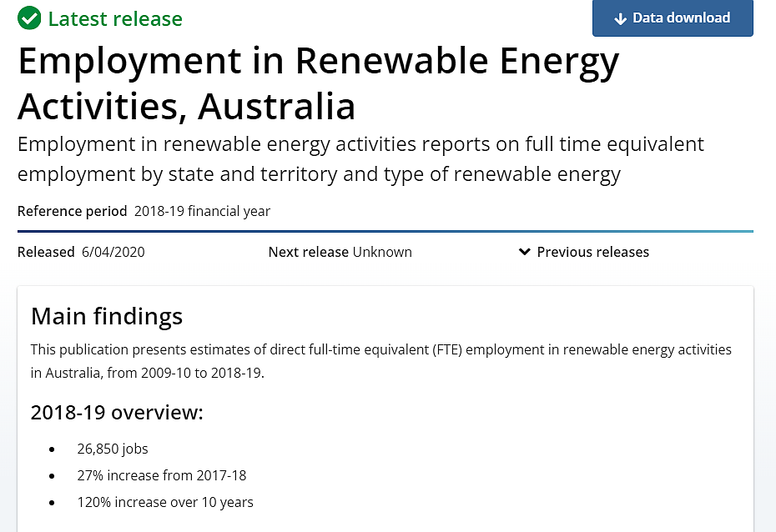Click the 'Main findings' heading
The height and width of the screenshot is (532, 776).
pyautogui.click(x=107, y=316)
